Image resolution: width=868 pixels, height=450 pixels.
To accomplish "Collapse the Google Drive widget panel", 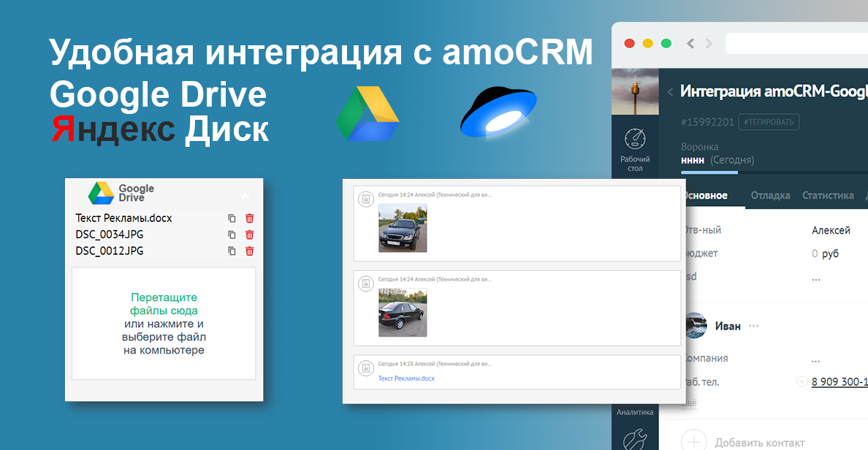I will 245,197.
